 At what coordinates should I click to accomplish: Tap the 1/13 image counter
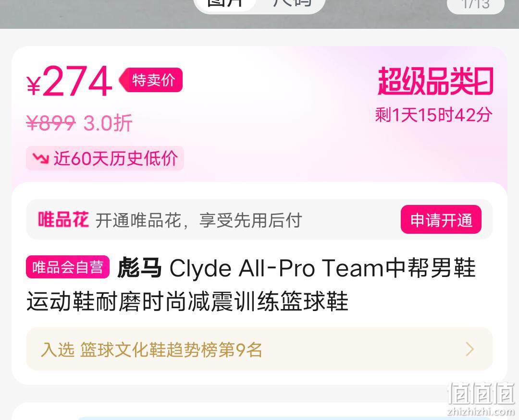click(x=476, y=4)
